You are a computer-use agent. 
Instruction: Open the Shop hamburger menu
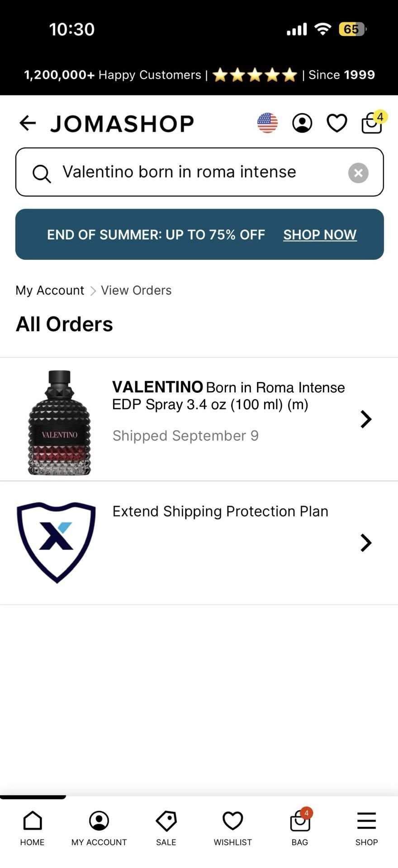click(366, 828)
